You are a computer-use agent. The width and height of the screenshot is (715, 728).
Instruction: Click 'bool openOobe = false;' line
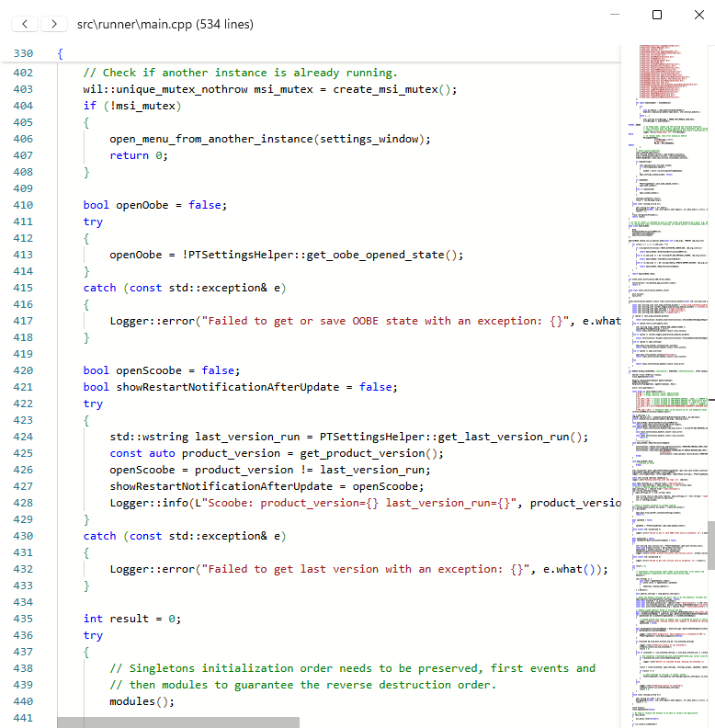coord(155,205)
